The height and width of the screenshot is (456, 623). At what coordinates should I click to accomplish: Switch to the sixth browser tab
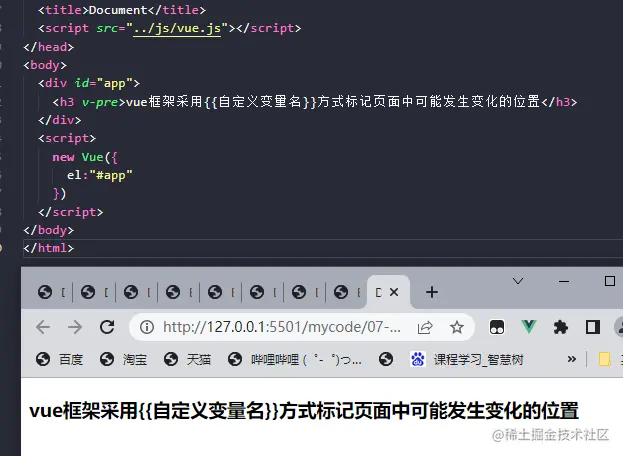click(263, 292)
